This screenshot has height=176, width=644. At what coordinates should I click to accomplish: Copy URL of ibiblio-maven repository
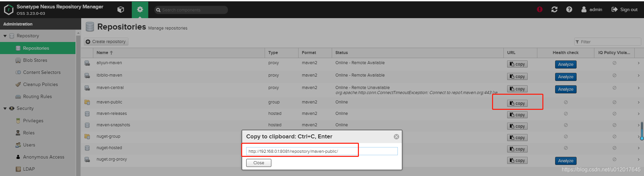coord(517,77)
